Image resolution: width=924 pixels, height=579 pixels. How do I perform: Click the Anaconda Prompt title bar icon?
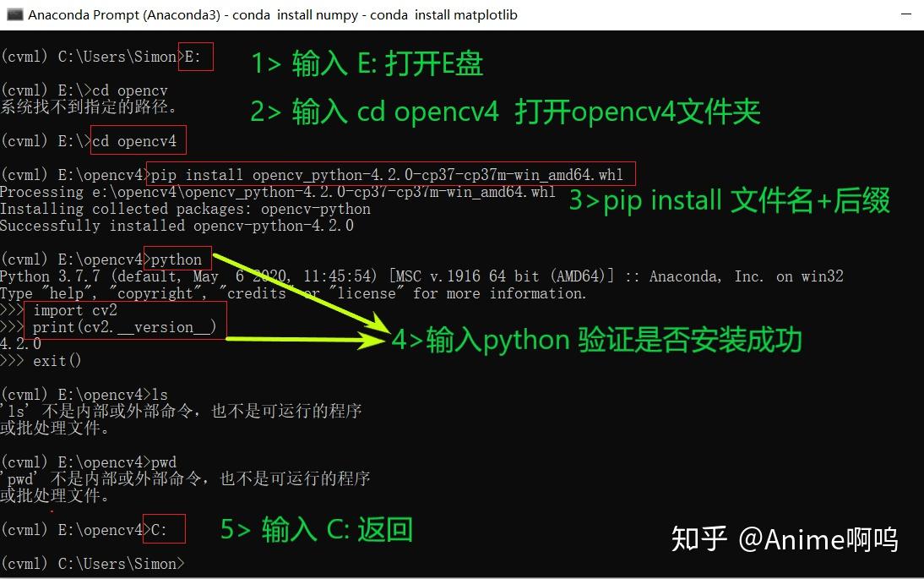tap(14, 14)
